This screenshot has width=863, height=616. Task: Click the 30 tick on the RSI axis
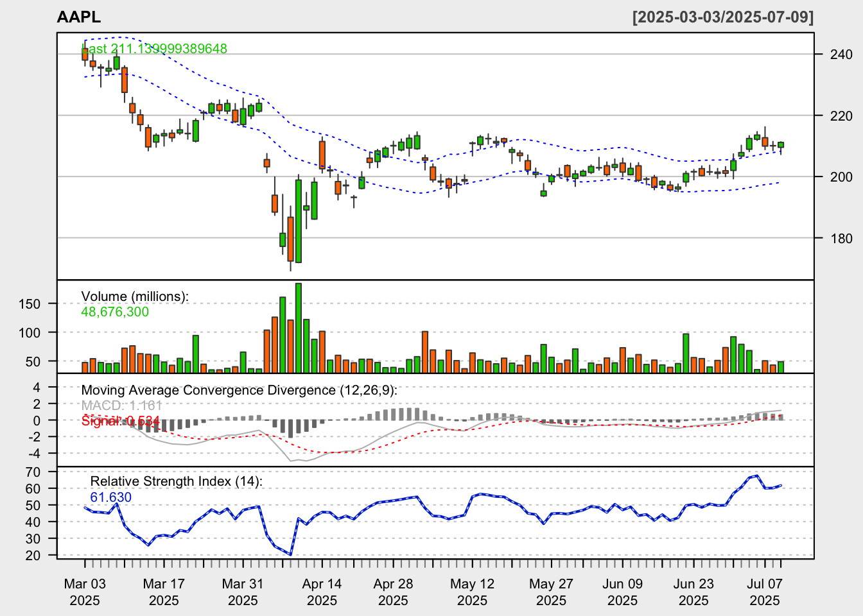[x=33, y=539]
